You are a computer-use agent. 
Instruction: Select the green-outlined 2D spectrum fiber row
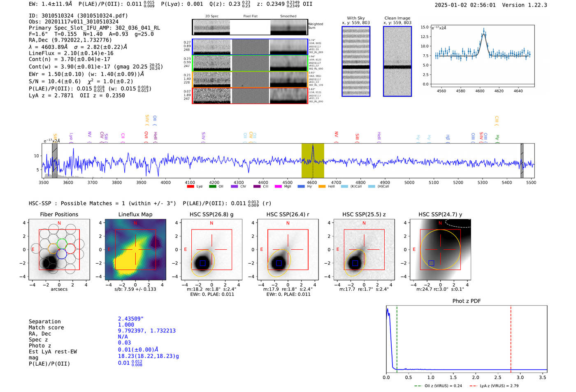pos(250,63)
